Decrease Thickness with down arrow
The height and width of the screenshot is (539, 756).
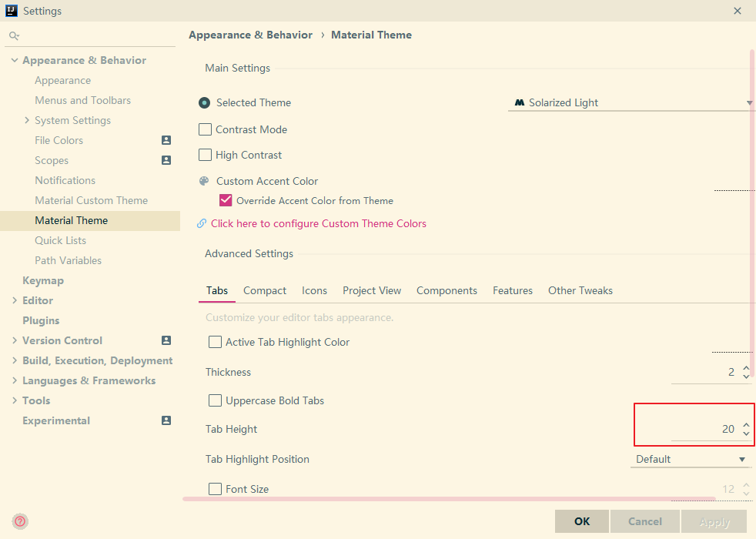[x=746, y=376]
